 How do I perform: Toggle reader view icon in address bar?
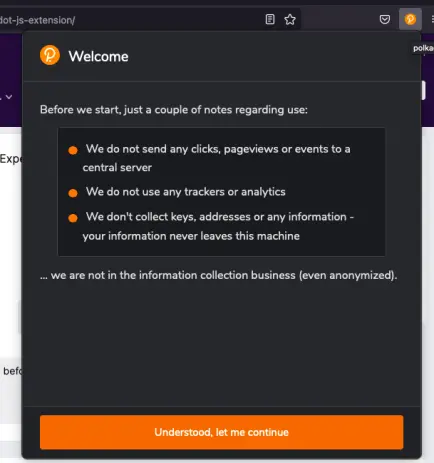270,19
